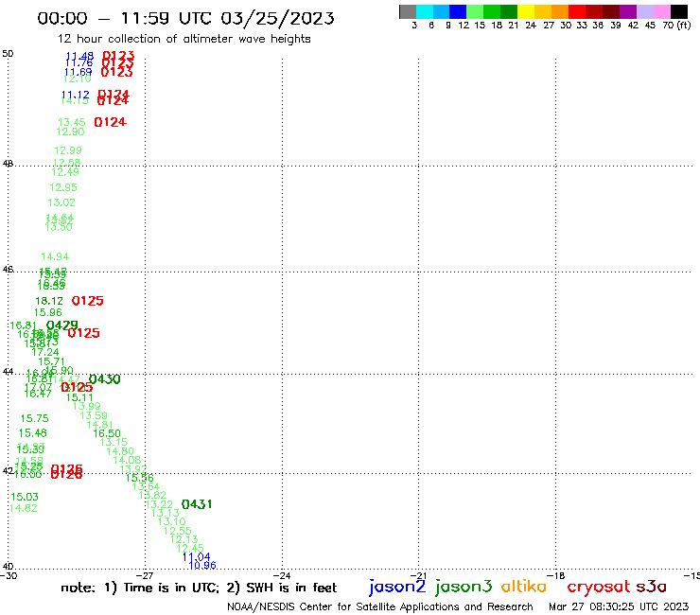Click the wave height value '17.24'
The width and height of the screenshot is (700, 615).
click(x=45, y=352)
